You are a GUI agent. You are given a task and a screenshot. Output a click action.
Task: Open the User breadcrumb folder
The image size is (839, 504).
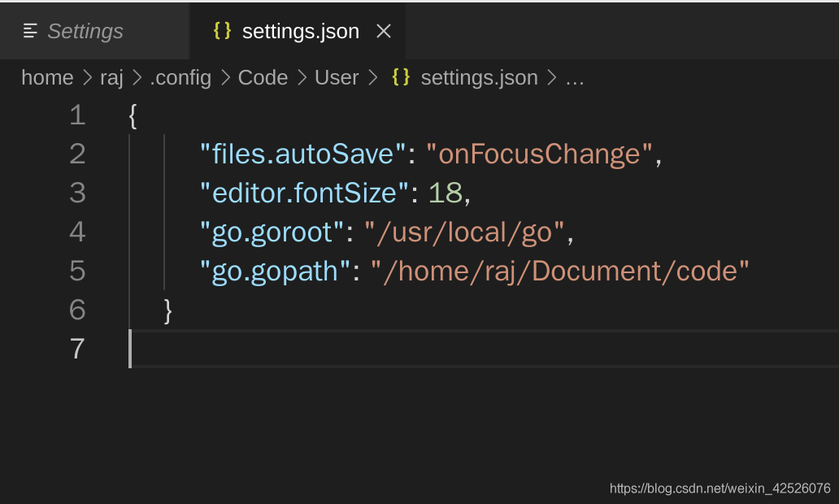337,78
